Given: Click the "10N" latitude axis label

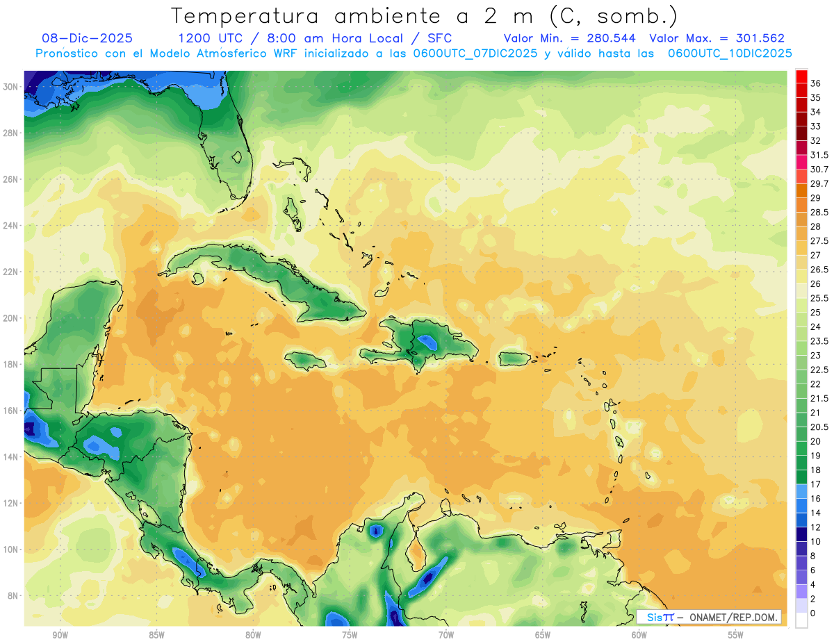Looking at the screenshot, I should pyautogui.click(x=11, y=550).
